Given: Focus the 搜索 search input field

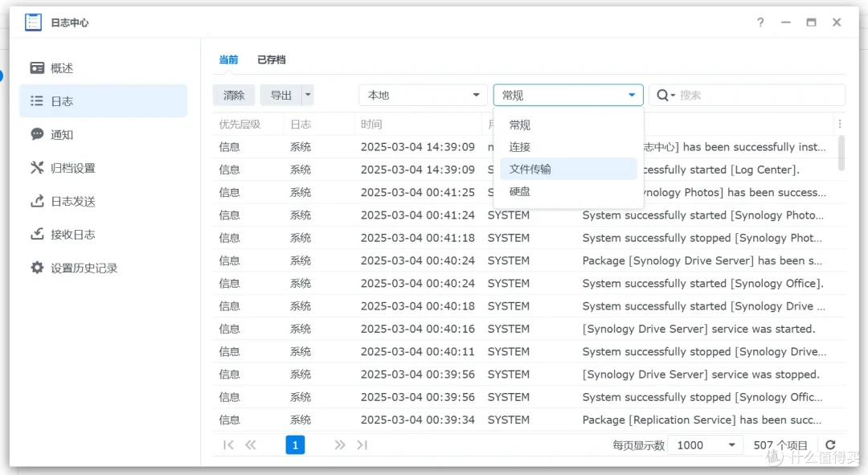Looking at the screenshot, I should click(x=759, y=95).
